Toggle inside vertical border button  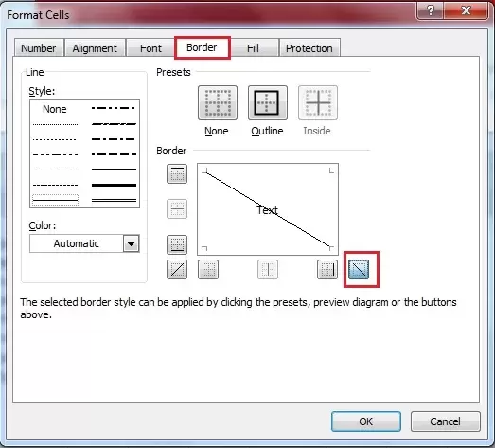(x=268, y=270)
